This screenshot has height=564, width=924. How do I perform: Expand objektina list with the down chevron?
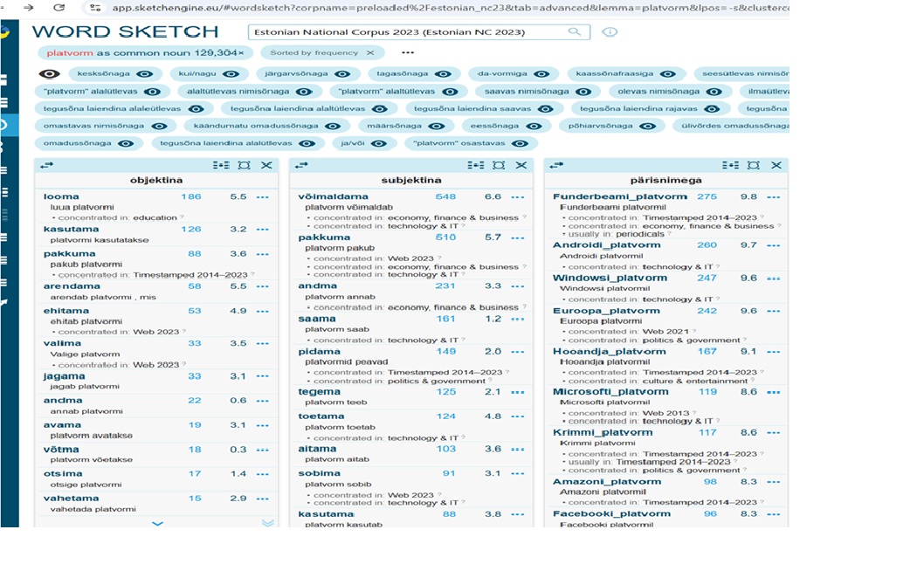(157, 524)
